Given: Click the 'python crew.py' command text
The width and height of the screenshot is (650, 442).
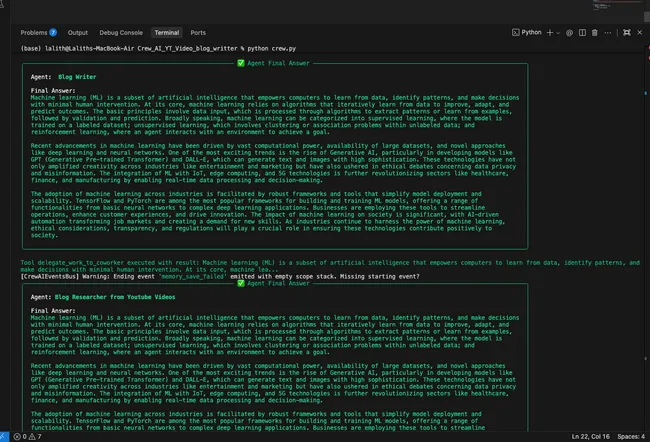Looking at the screenshot, I should coord(272,49).
